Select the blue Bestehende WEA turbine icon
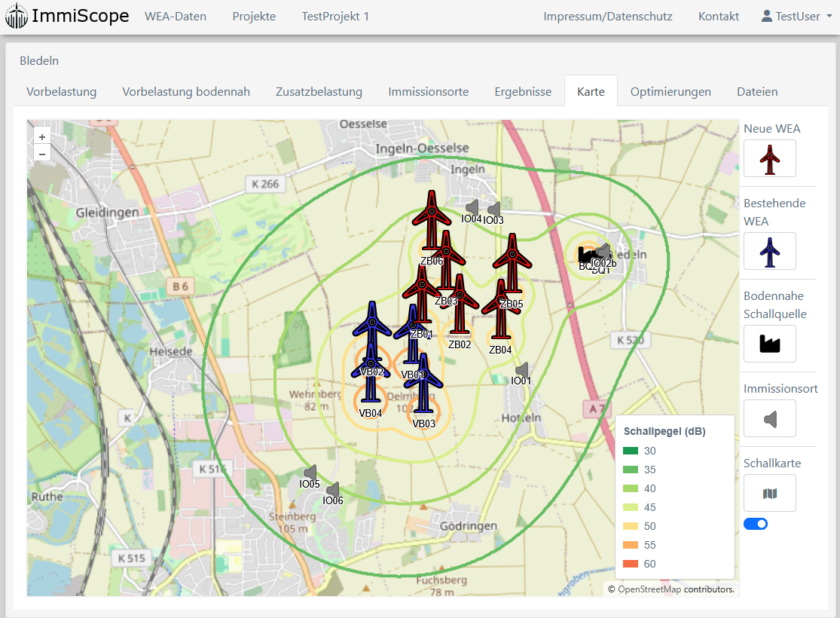Viewport: 840px width, 618px height. [769, 251]
